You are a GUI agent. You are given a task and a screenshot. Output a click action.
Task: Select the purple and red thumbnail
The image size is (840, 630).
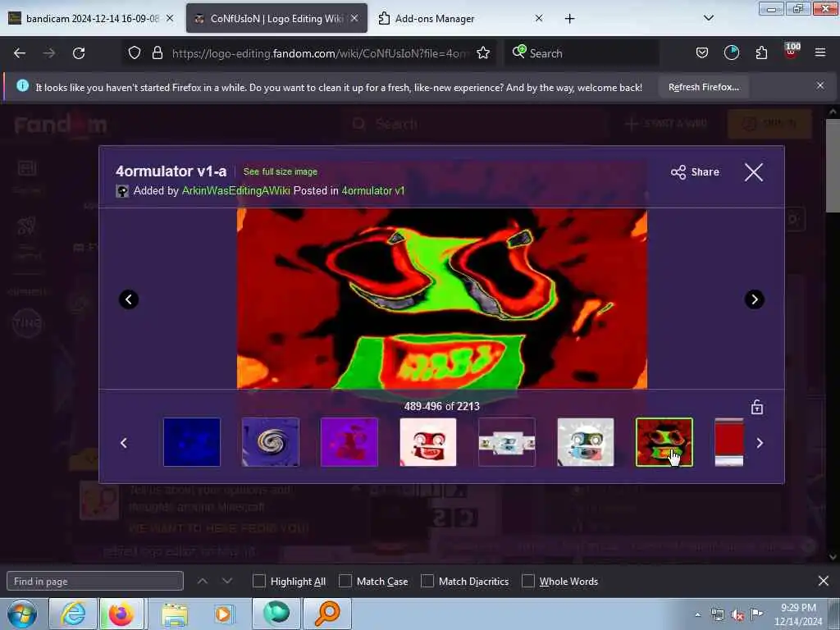[x=349, y=442]
